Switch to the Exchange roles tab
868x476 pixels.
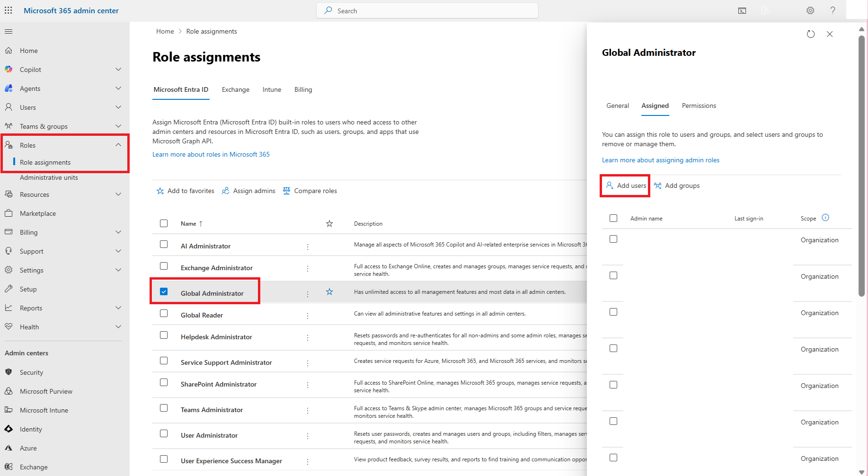(x=236, y=89)
